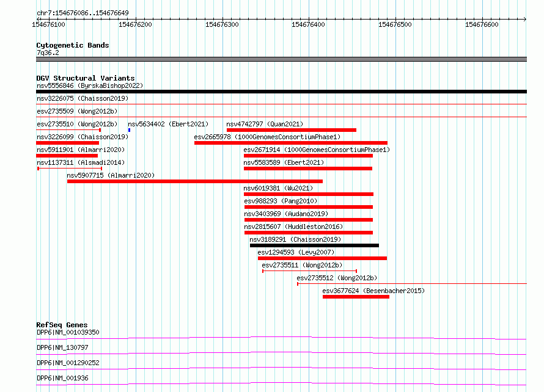This screenshot has height=392, width=544.
Task: Open the nsv5911901 (Almarri2020) entry
Action: click(x=81, y=150)
